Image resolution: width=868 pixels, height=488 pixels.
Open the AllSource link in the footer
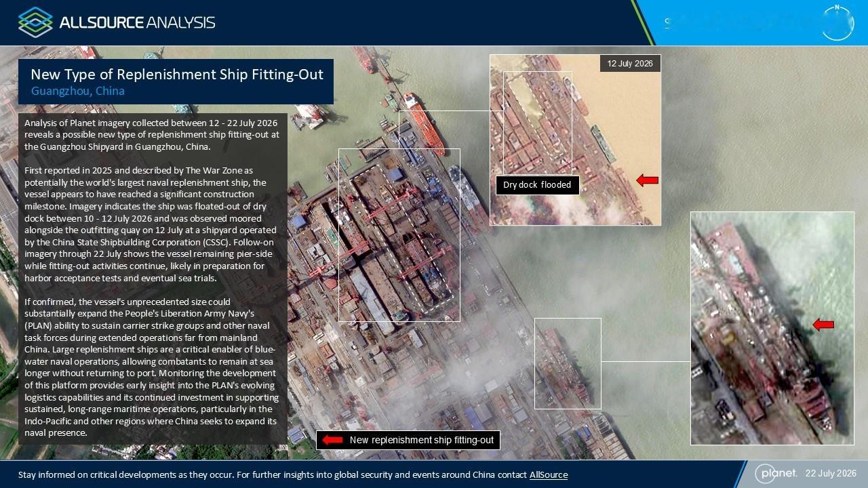pyautogui.click(x=549, y=474)
